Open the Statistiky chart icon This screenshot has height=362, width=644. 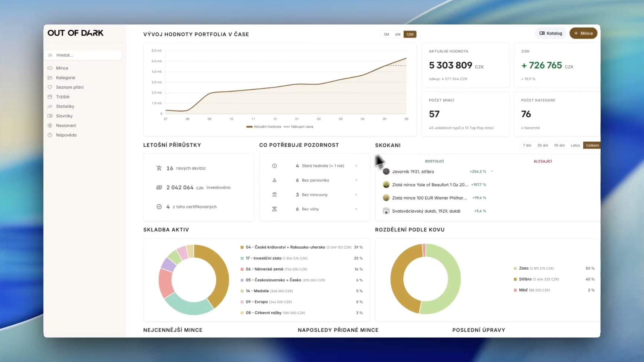50,106
